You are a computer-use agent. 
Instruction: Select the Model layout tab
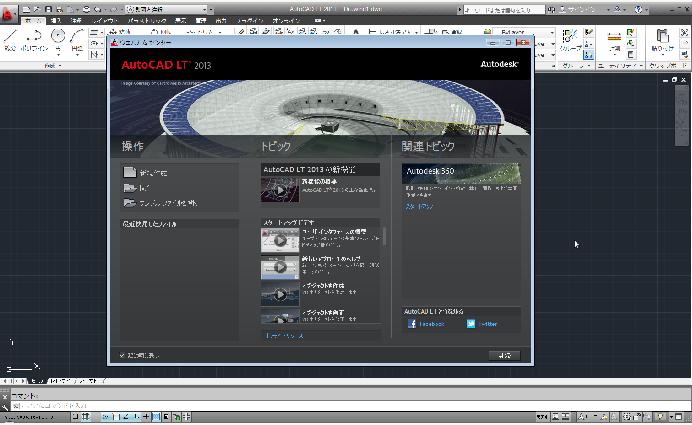(x=37, y=381)
